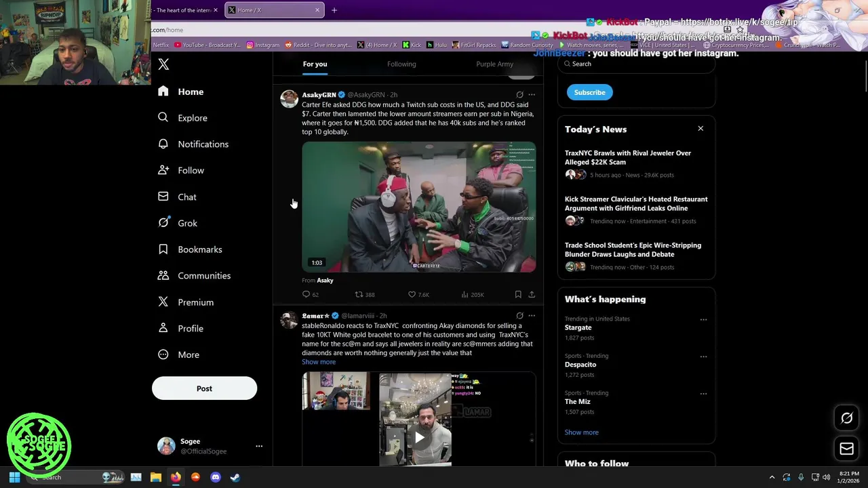The width and height of the screenshot is (868, 488).
Task: Open Bookmarks in the sidebar
Action: tap(190, 249)
